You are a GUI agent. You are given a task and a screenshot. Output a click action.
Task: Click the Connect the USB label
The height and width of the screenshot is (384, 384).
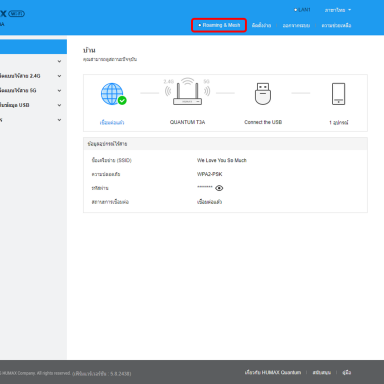click(263, 122)
